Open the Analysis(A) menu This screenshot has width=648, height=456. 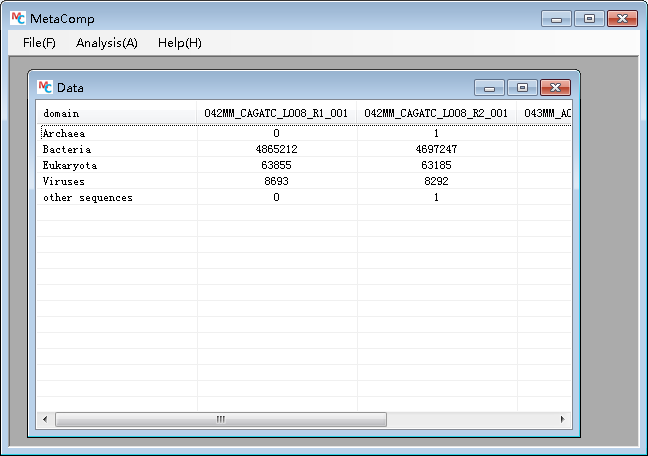click(106, 43)
